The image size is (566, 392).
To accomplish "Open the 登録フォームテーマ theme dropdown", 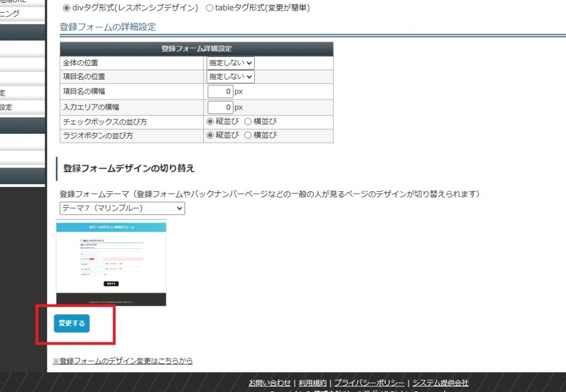I will point(122,208).
